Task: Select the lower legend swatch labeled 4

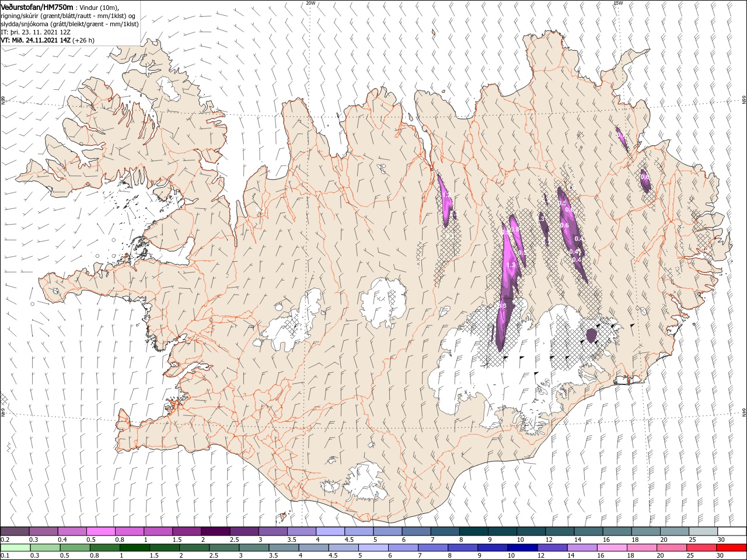Action: 313,548
